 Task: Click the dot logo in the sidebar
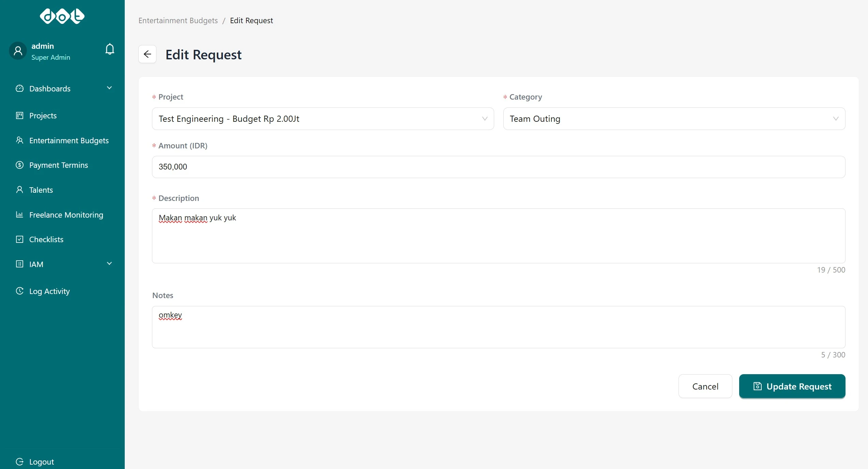point(62,16)
